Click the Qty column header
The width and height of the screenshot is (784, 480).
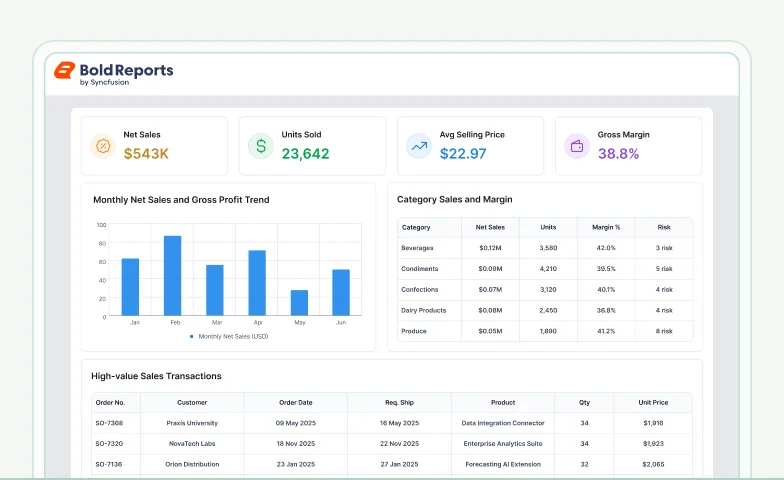584,402
